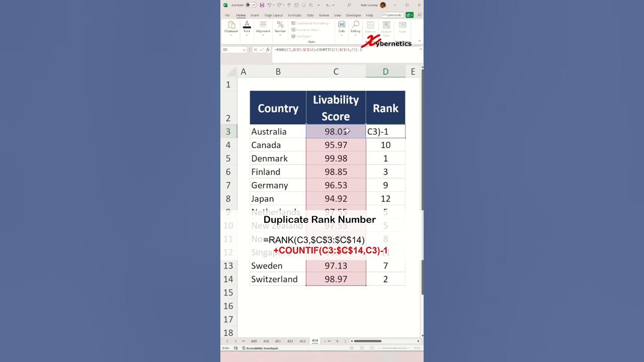Image resolution: width=644 pixels, height=362 pixels.
Task: Open the Help tab
Action: (370, 16)
